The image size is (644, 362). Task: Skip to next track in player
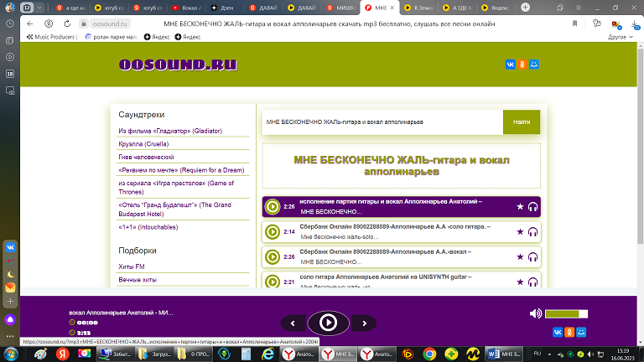pyautogui.click(x=364, y=323)
